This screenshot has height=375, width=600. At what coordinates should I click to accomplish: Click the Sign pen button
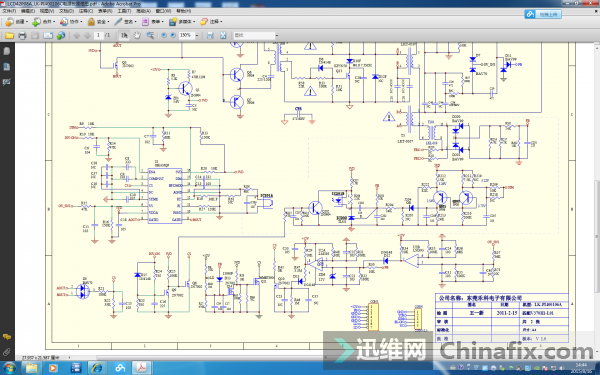(x=125, y=22)
